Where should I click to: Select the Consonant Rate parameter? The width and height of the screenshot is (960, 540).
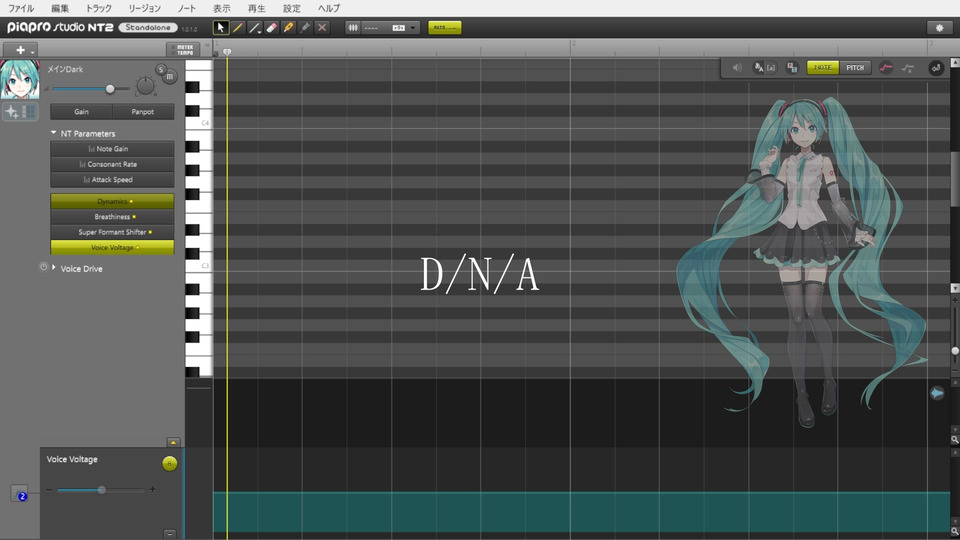click(x=112, y=164)
